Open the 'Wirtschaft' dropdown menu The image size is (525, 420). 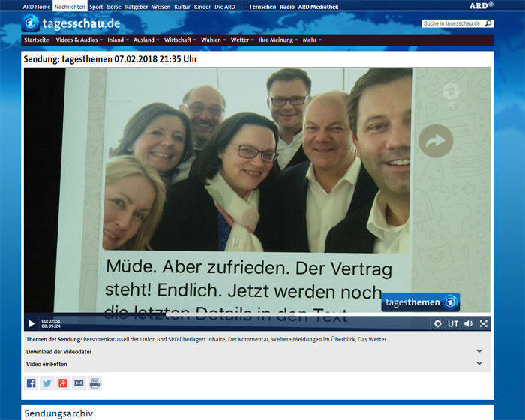point(180,40)
